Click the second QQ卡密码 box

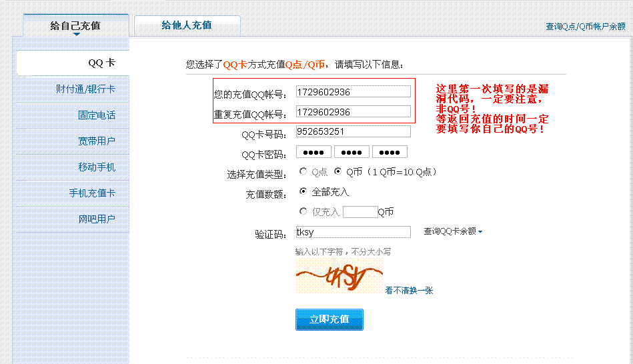(x=352, y=152)
